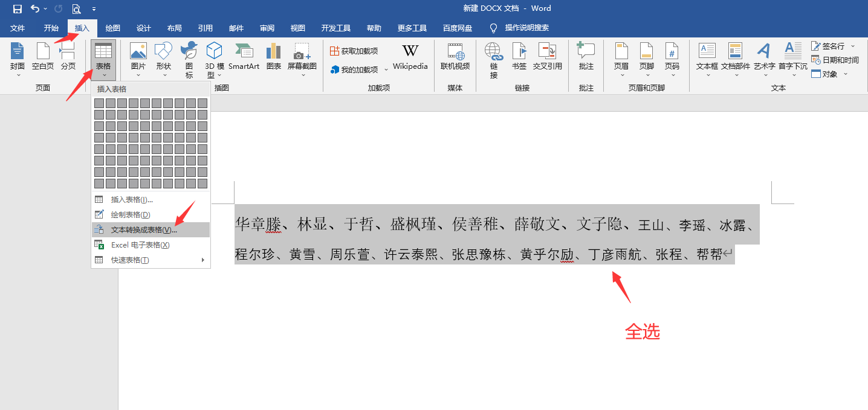This screenshot has height=410, width=868.
Task: Switch to the 视图 tab
Action: [298, 28]
